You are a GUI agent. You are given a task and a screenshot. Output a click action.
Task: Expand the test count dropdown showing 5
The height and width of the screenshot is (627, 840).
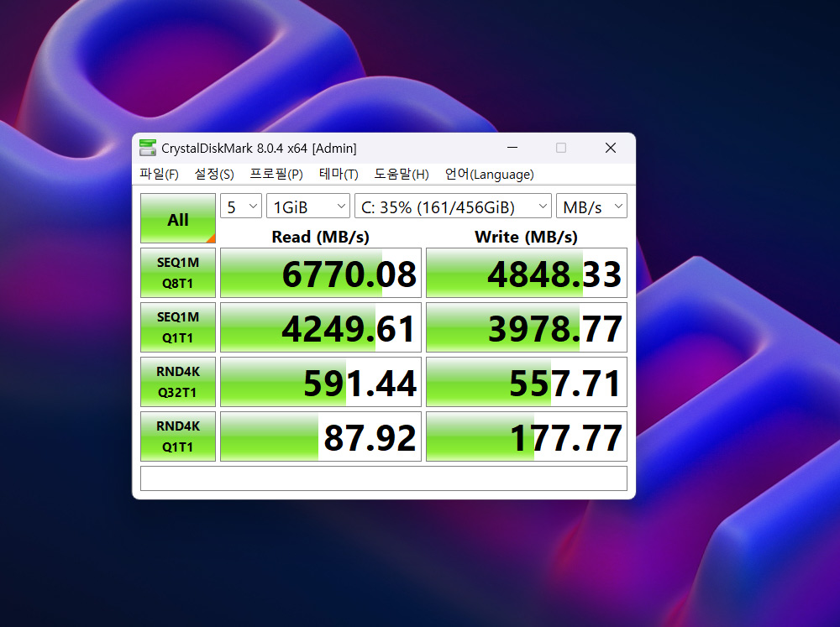[x=241, y=206]
